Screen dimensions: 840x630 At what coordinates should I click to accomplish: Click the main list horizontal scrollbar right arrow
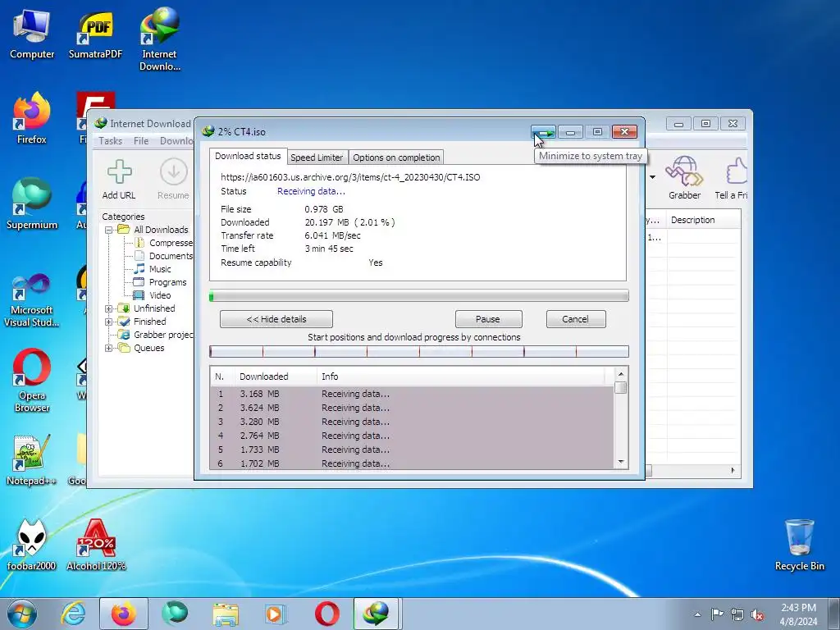click(733, 470)
